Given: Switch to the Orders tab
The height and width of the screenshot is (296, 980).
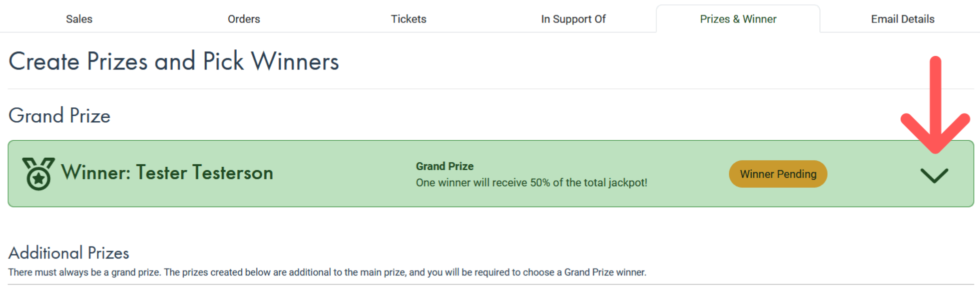Looking at the screenshot, I should pos(244,19).
